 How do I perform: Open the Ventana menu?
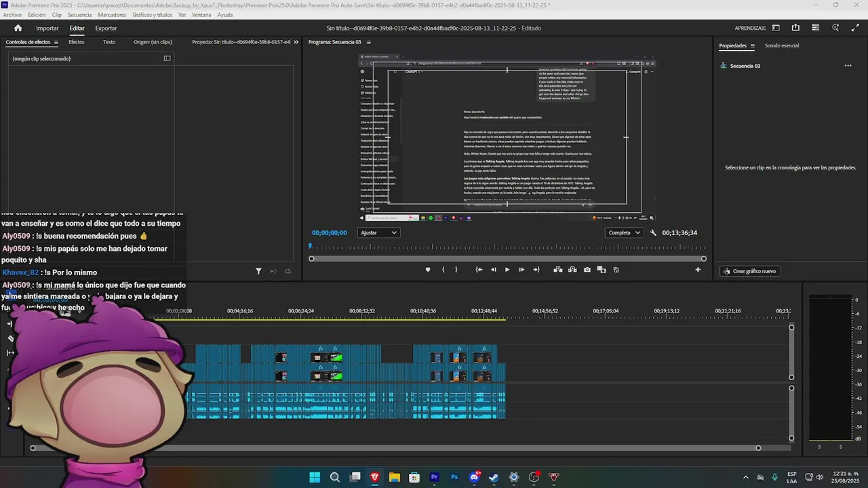pyautogui.click(x=201, y=15)
